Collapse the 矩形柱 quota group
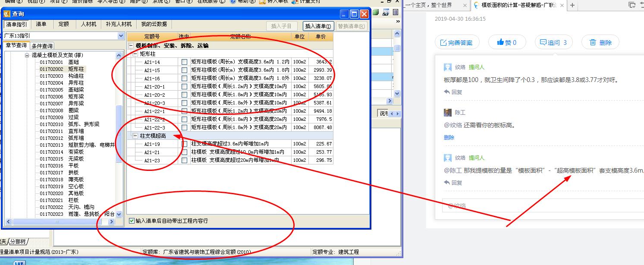The width and height of the screenshot is (644, 265). [135, 54]
